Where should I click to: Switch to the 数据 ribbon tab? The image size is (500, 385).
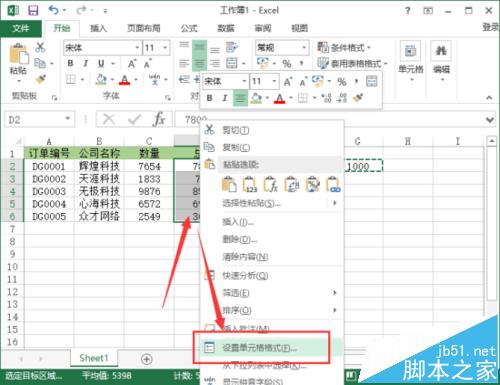tap(226, 28)
